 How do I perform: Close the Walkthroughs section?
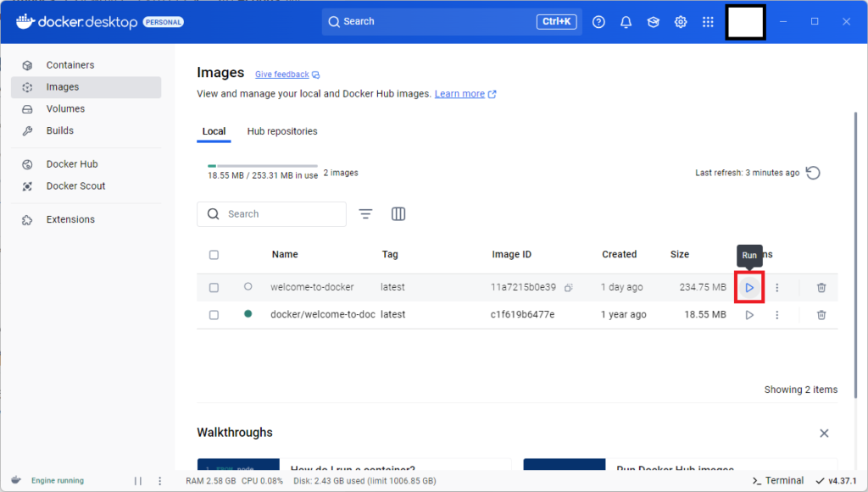click(824, 433)
